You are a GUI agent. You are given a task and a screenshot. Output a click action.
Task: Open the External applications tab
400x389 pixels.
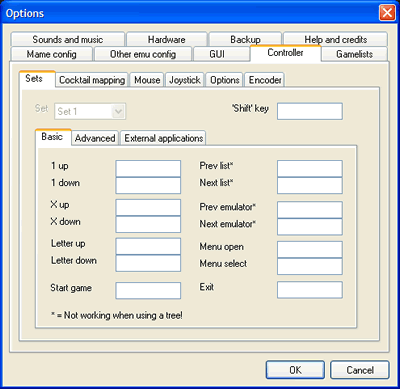[163, 138]
